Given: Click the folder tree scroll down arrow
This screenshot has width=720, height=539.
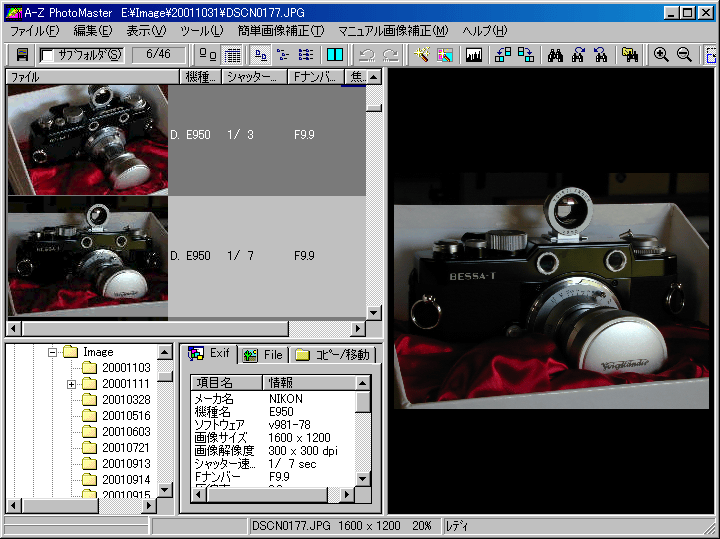Looking at the screenshot, I should [165, 490].
